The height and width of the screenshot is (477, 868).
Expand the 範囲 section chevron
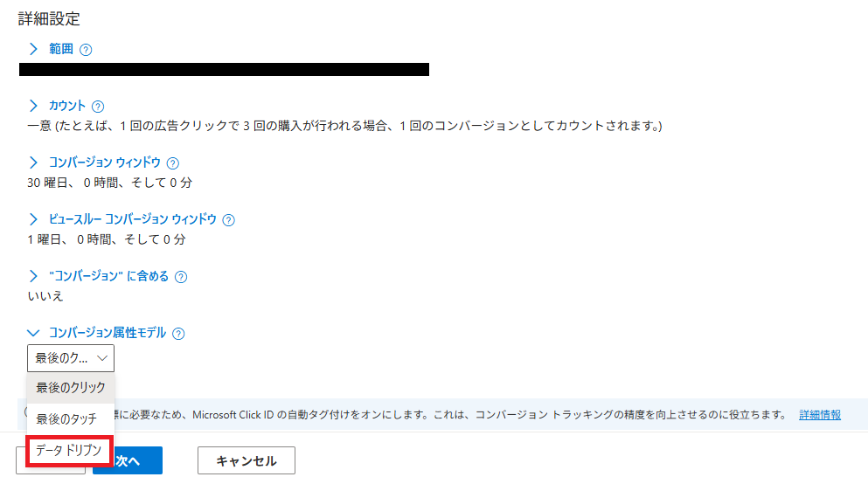[x=33, y=49]
